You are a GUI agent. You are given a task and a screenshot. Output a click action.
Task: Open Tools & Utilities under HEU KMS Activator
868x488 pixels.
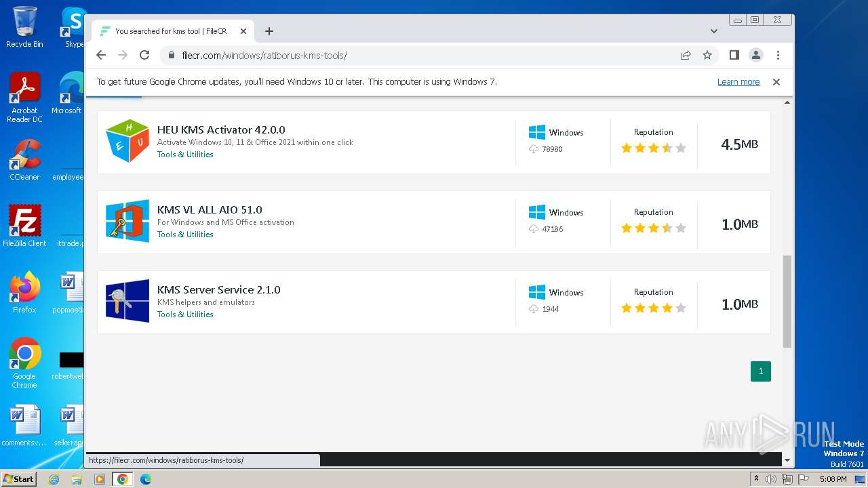click(x=185, y=155)
